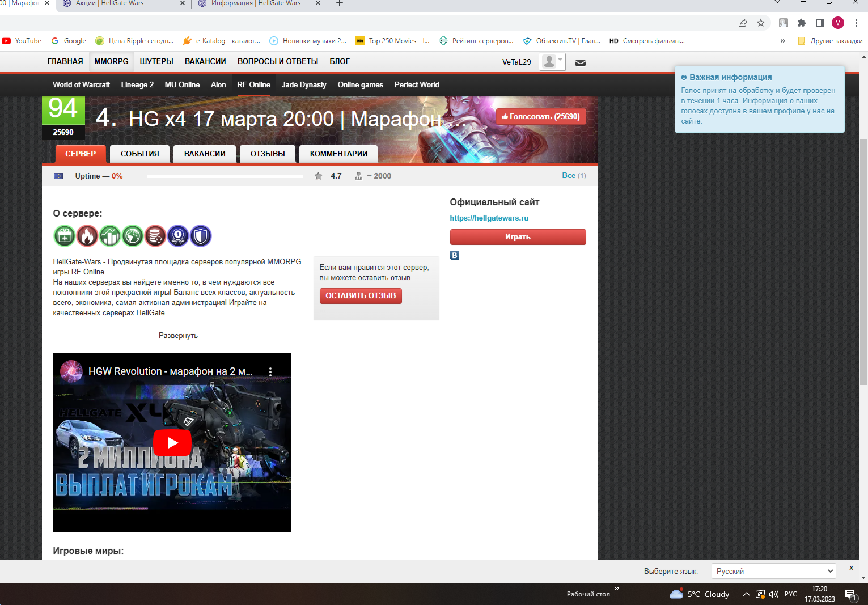The height and width of the screenshot is (605, 868).
Task: Open the ОТЗЫВЫ tab
Action: (x=268, y=154)
